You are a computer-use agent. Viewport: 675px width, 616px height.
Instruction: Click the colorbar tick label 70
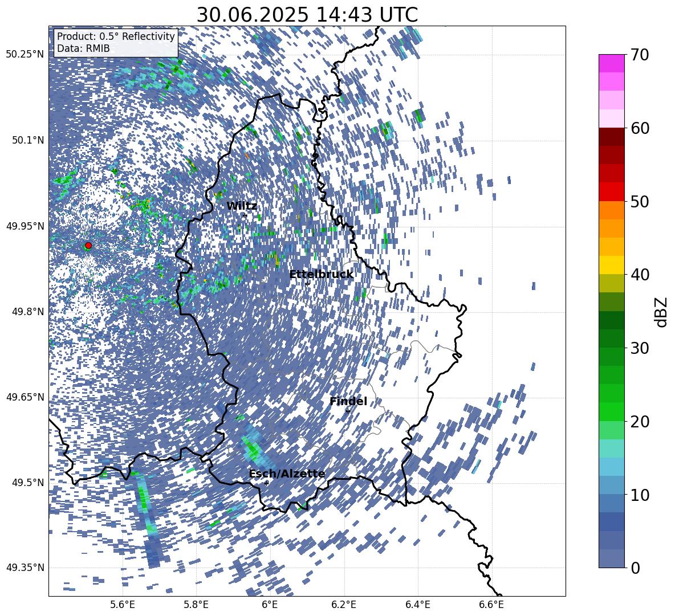[639, 55]
